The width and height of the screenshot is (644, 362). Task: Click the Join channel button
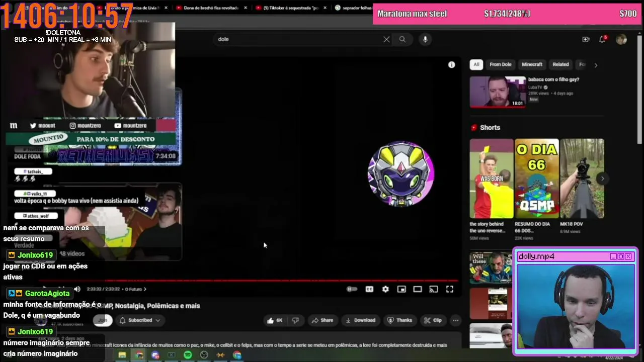click(x=103, y=320)
